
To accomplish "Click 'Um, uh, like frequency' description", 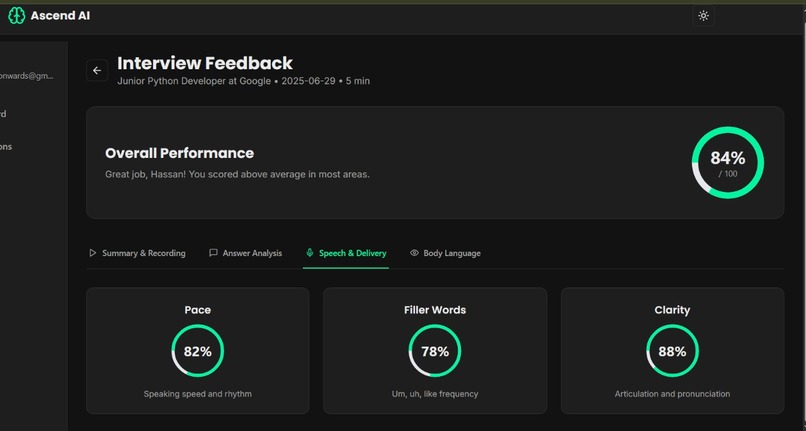I will pyautogui.click(x=435, y=394).
